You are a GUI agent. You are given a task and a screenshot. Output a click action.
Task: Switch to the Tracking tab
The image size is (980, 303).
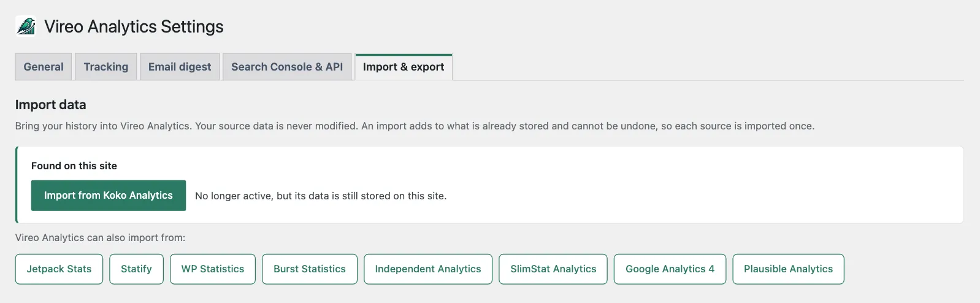[x=106, y=67]
